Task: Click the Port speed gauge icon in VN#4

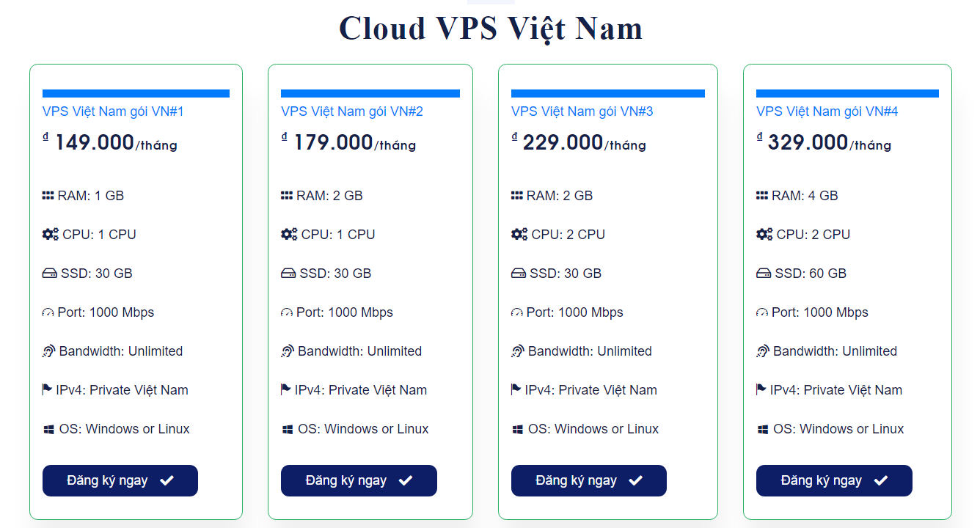Action: 763,313
